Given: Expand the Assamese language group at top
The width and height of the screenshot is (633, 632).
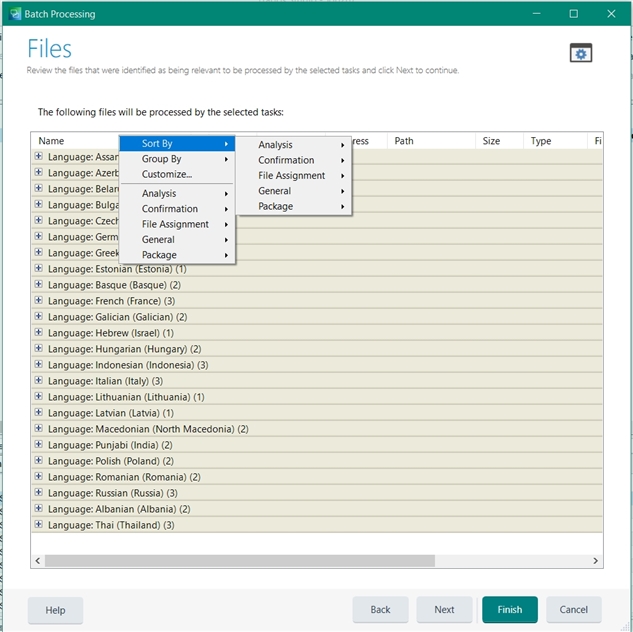Looking at the screenshot, I should (38, 156).
